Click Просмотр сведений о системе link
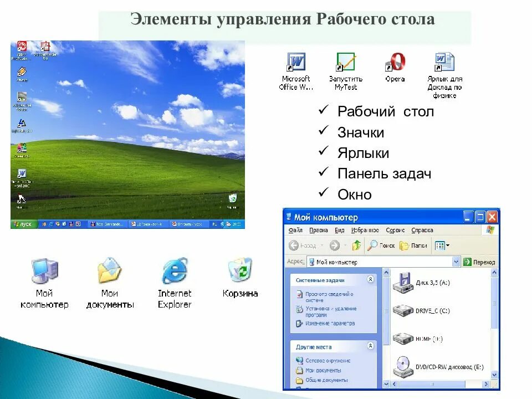Viewport: 532px width, 399px height. [x=325, y=297]
